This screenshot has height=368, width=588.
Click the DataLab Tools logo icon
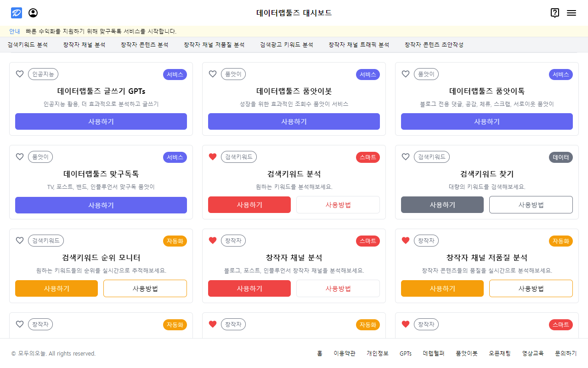coord(16,12)
